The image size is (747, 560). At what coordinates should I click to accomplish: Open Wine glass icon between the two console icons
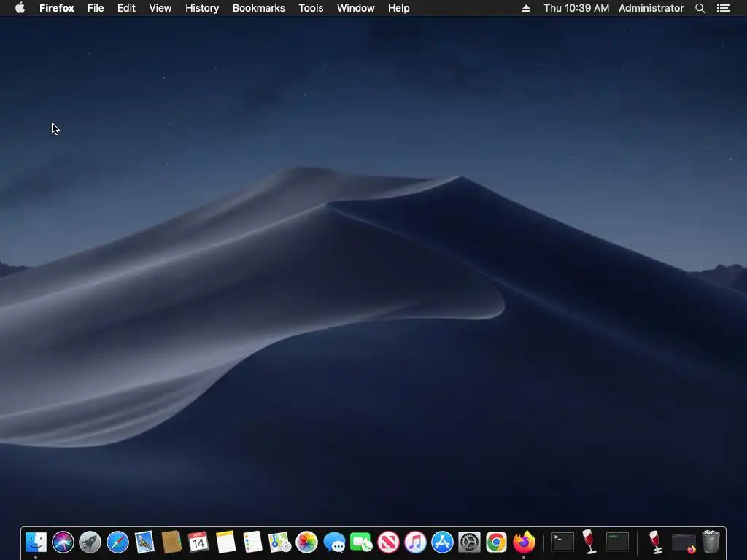coord(589,542)
